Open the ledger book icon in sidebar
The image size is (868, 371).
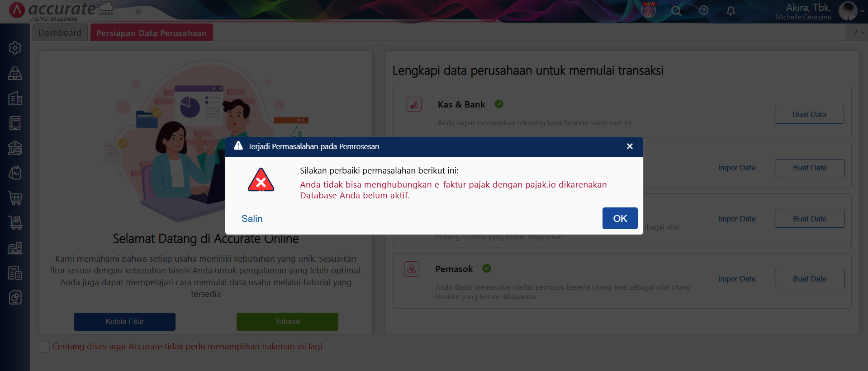click(15, 123)
